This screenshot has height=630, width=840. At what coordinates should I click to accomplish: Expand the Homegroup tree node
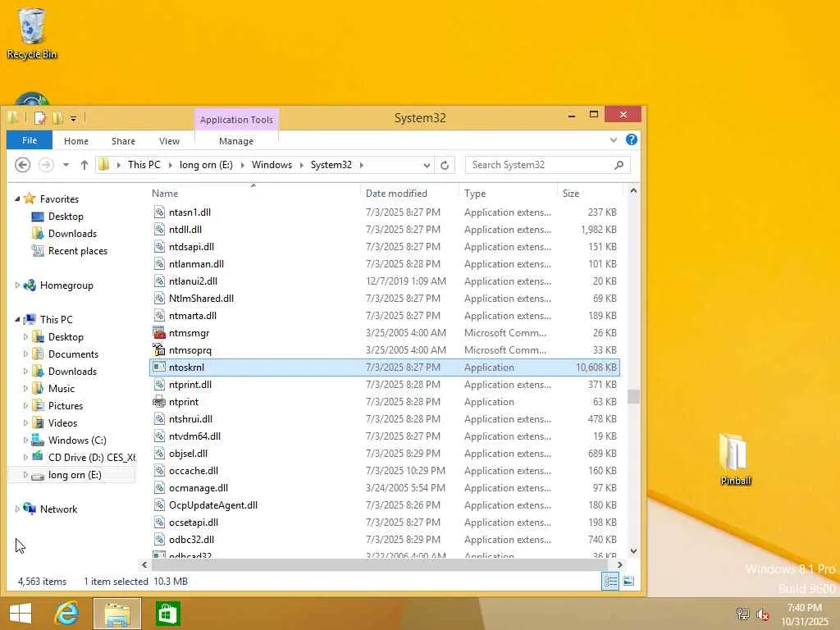[17, 285]
